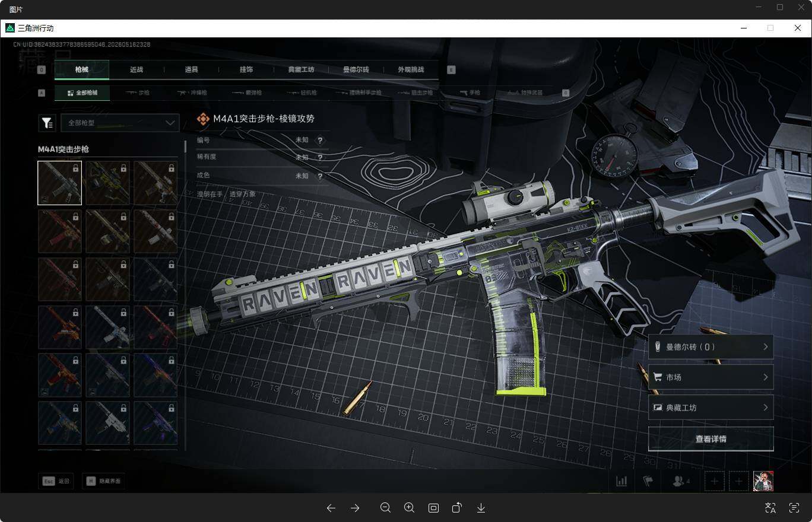Click the H 隐藏界面 button
This screenshot has height=522, width=812.
point(103,481)
